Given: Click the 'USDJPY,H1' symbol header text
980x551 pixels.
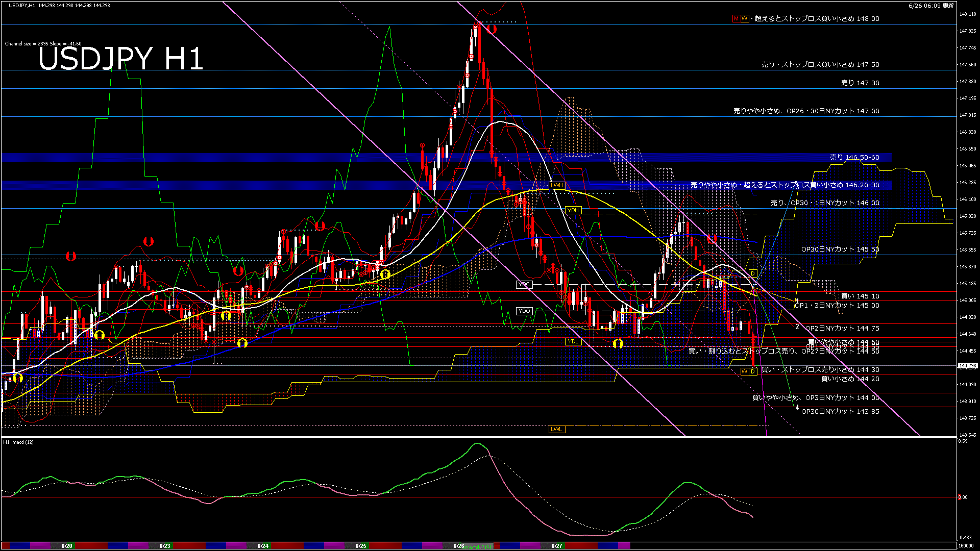Looking at the screenshot, I should tap(22, 5).
